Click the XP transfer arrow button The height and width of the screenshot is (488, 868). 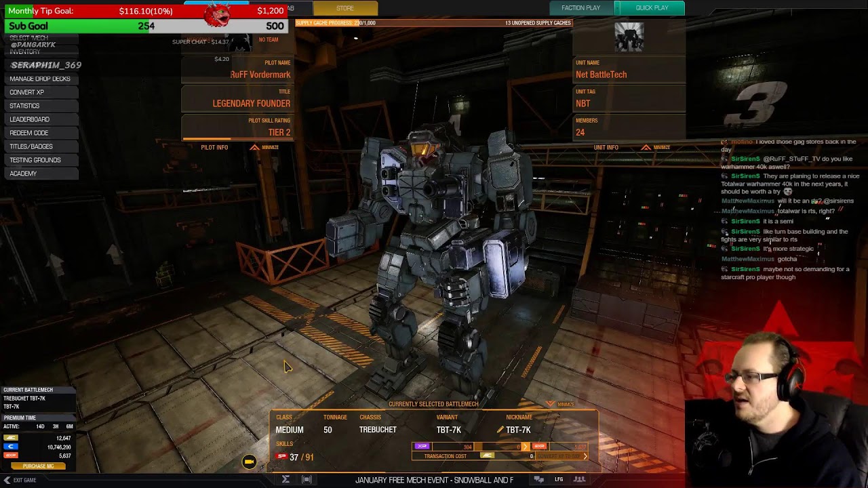(x=525, y=447)
